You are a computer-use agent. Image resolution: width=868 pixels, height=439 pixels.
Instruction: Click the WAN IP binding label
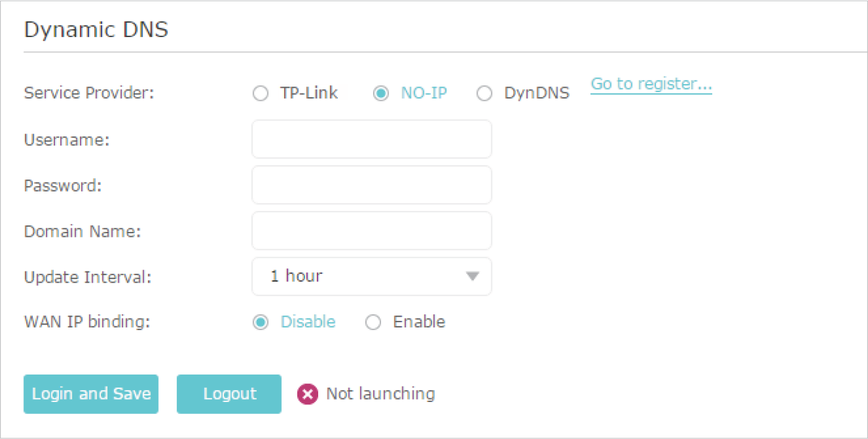pyautogui.click(x=87, y=322)
